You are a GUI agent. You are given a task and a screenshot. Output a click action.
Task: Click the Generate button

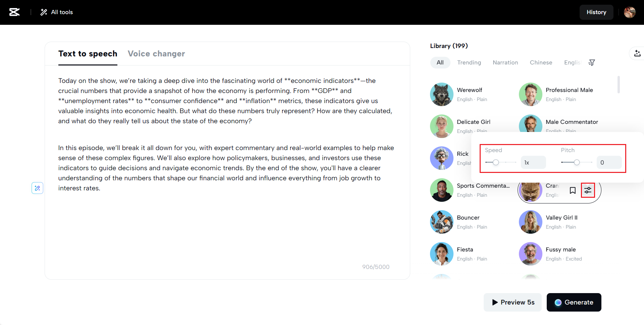574,302
